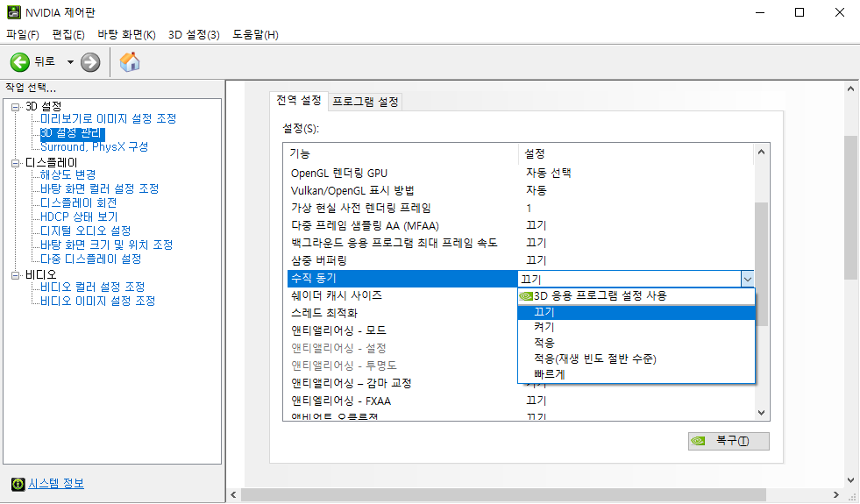Viewport: 860px width, 504px height.
Task: Select 앤티앨리어싱 – 감마 교정 row
Action: pos(402,383)
